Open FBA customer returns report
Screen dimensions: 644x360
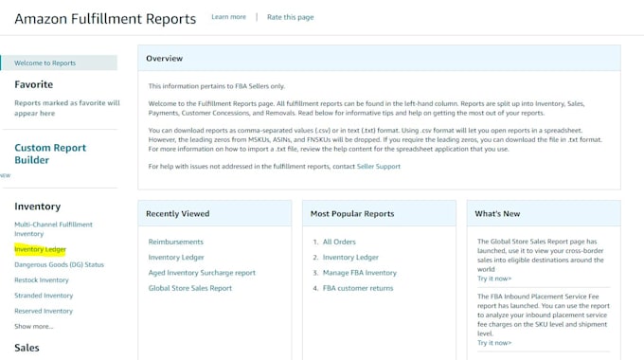pos(358,289)
